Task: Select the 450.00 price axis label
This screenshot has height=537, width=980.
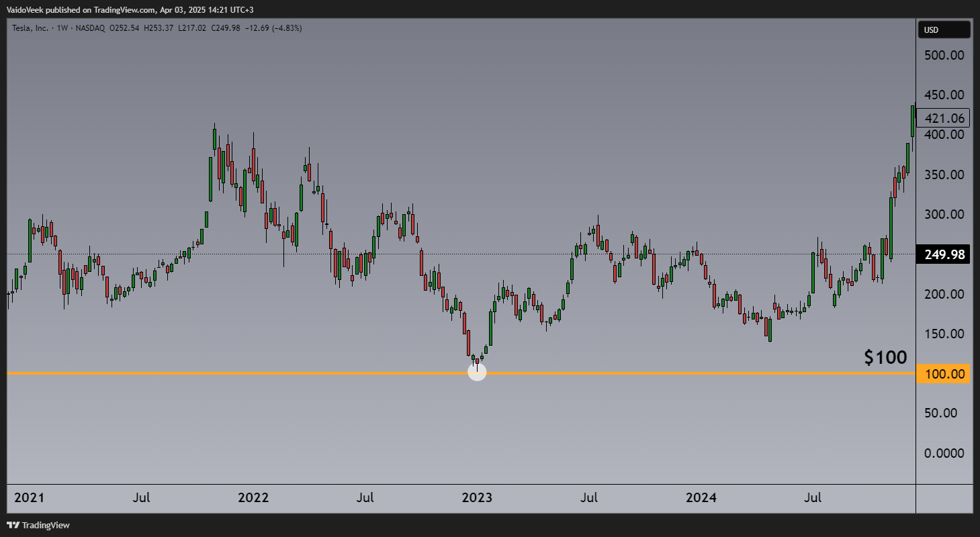Action: [x=944, y=95]
